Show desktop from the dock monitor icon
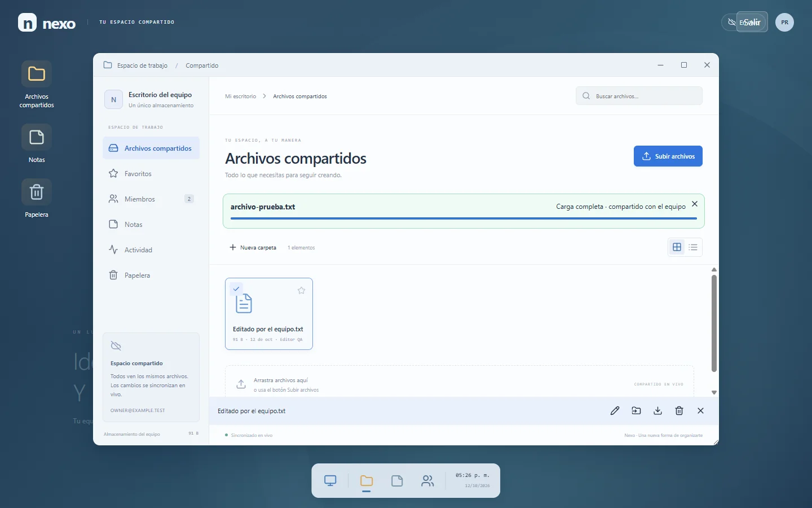812x508 pixels. (330, 481)
